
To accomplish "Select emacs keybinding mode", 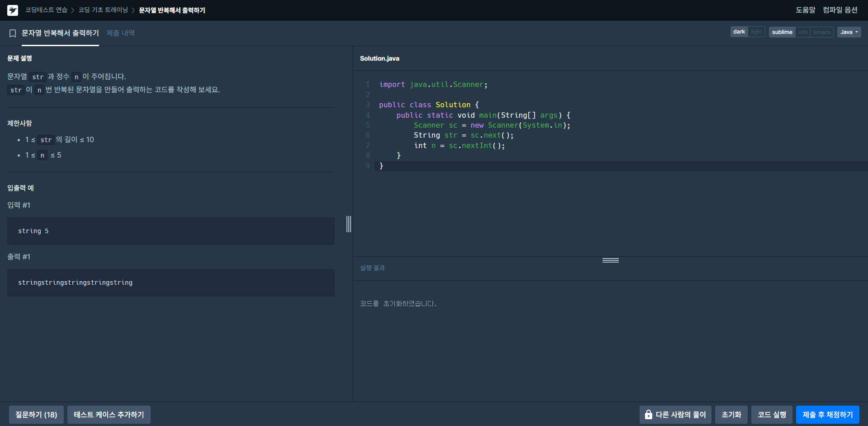I will tap(822, 32).
